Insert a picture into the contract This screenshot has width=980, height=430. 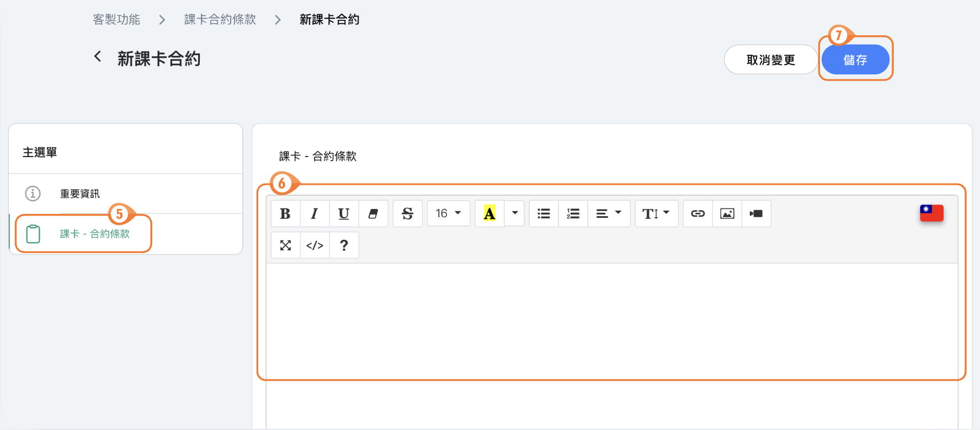(727, 214)
